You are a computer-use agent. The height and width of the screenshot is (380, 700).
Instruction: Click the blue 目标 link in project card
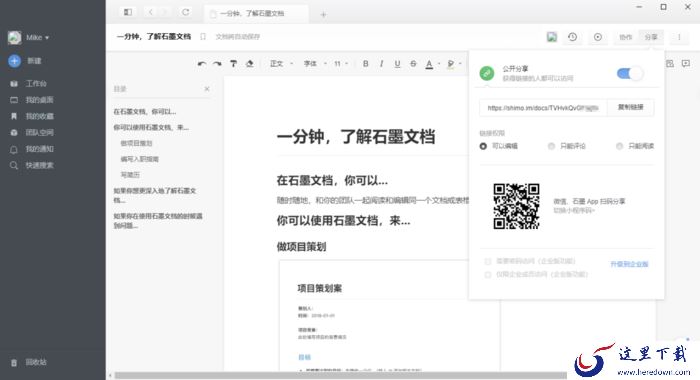pyautogui.click(x=304, y=357)
